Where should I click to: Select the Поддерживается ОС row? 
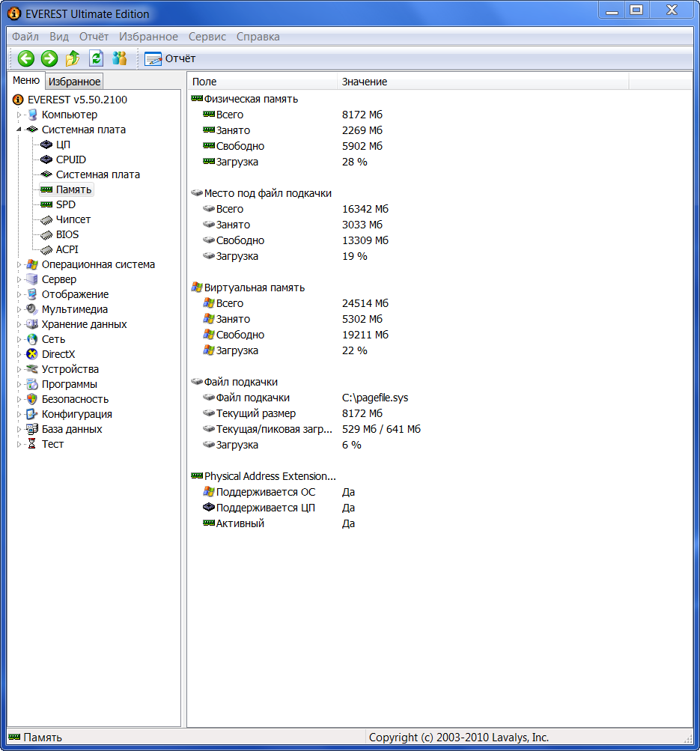tap(279, 493)
